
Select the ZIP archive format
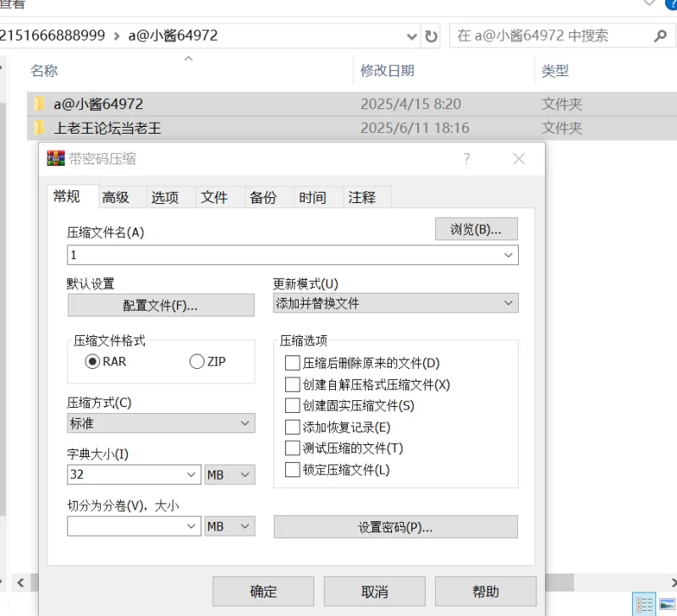coord(196,361)
